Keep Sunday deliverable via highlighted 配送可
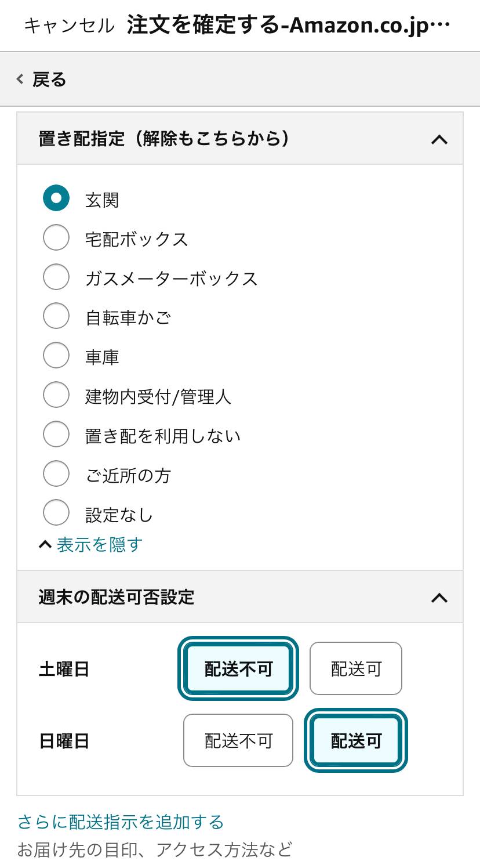 [x=355, y=741]
